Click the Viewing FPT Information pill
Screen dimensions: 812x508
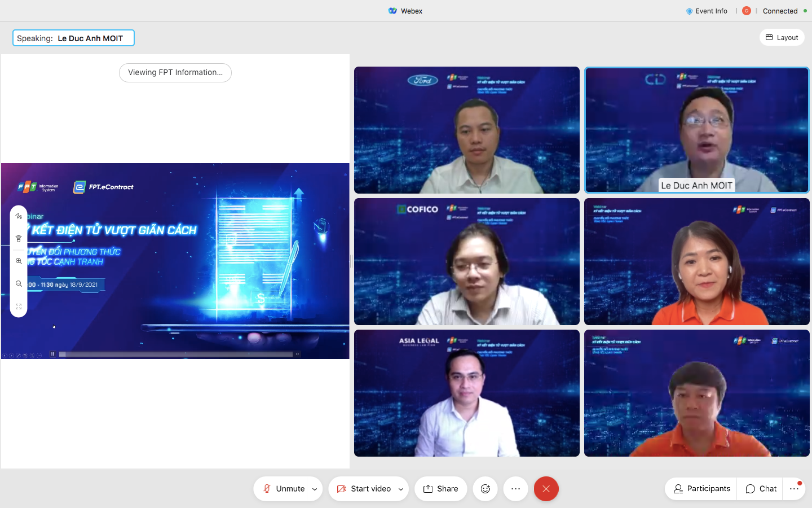coord(175,72)
